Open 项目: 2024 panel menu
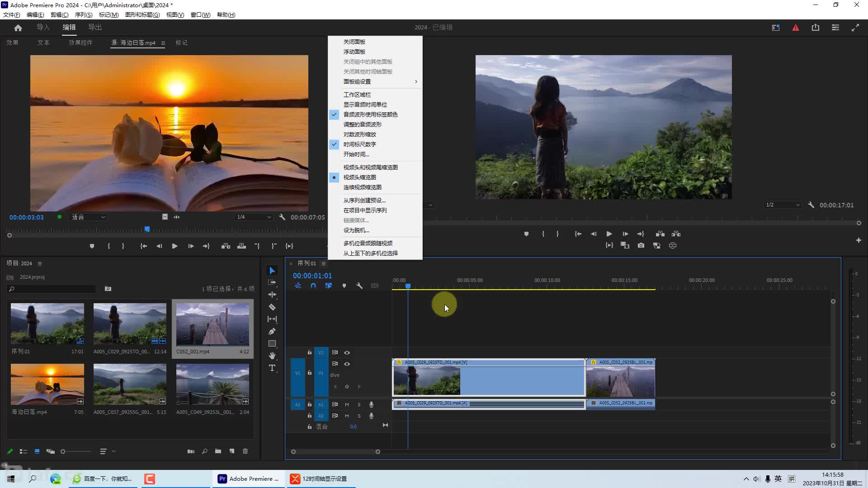Viewport: 868px width, 488px height. click(x=40, y=263)
